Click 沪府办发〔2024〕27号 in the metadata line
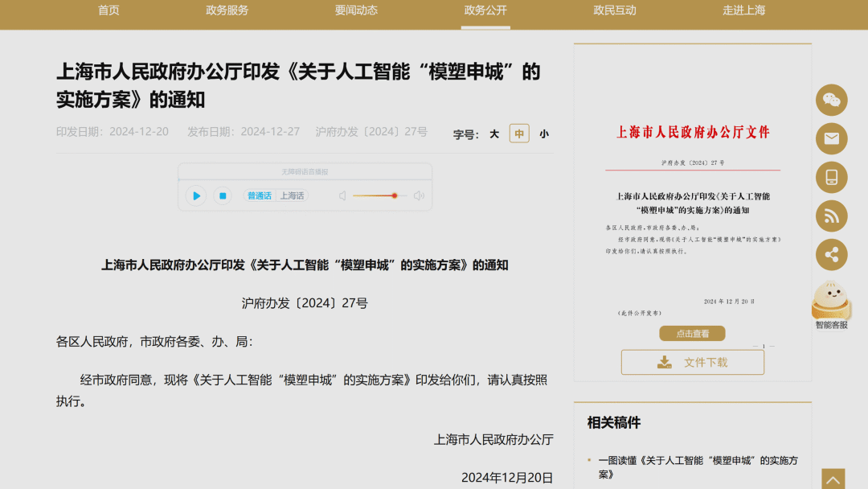 (371, 132)
